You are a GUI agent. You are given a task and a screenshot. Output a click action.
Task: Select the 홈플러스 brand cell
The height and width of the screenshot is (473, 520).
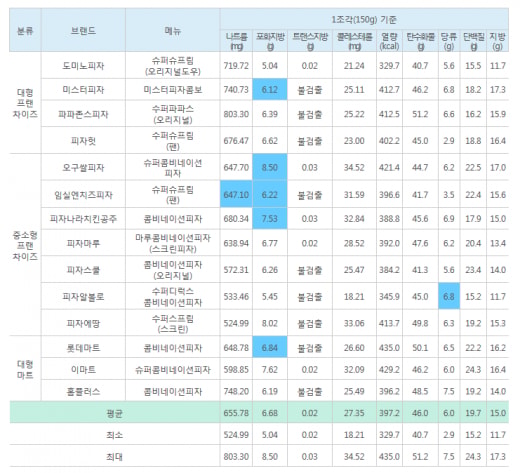(83, 391)
